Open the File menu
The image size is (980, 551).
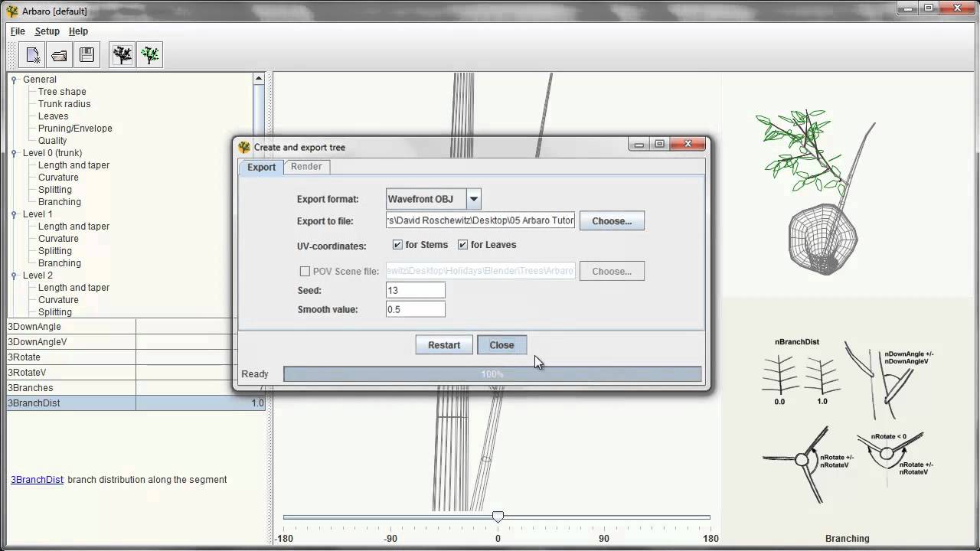tap(18, 31)
